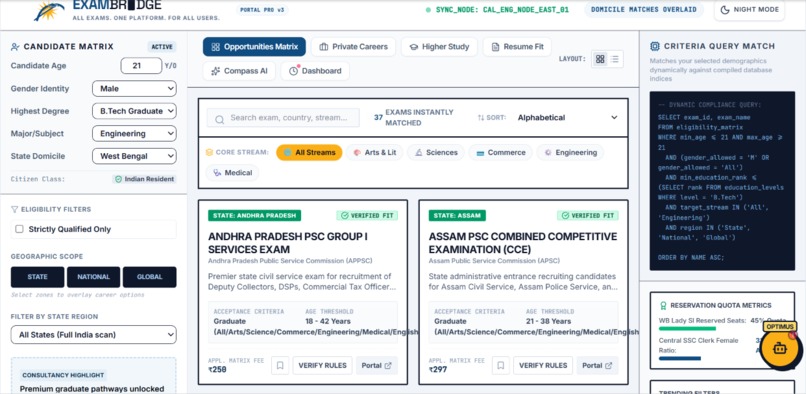The width and height of the screenshot is (806, 394).
Task: Click the Eligibility Filters funnel icon
Action: (14, 209)
